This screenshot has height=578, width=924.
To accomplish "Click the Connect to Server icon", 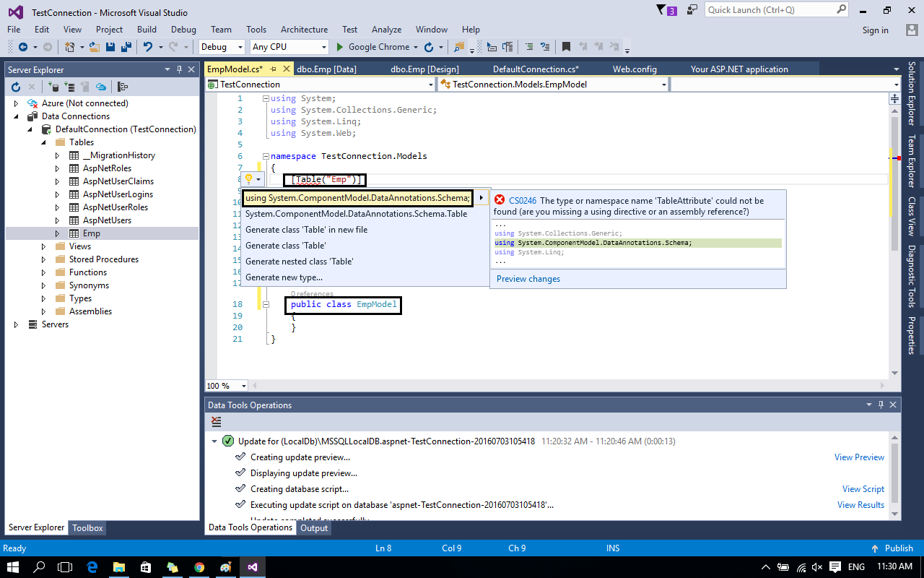I will (x=70, y=87).
